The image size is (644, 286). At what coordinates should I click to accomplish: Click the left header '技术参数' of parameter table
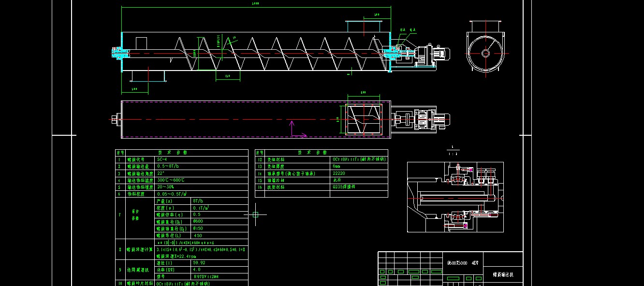pos(173,152)
